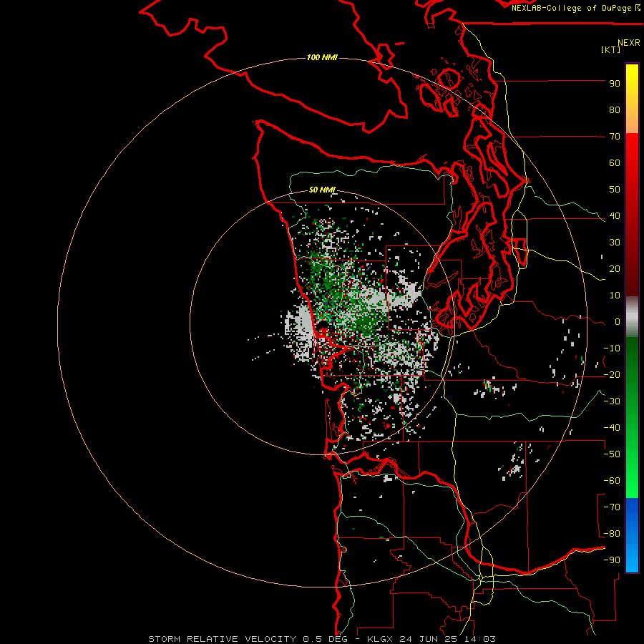Click the NEXR label at top right
Screen dimensions: 644x644
629,43
